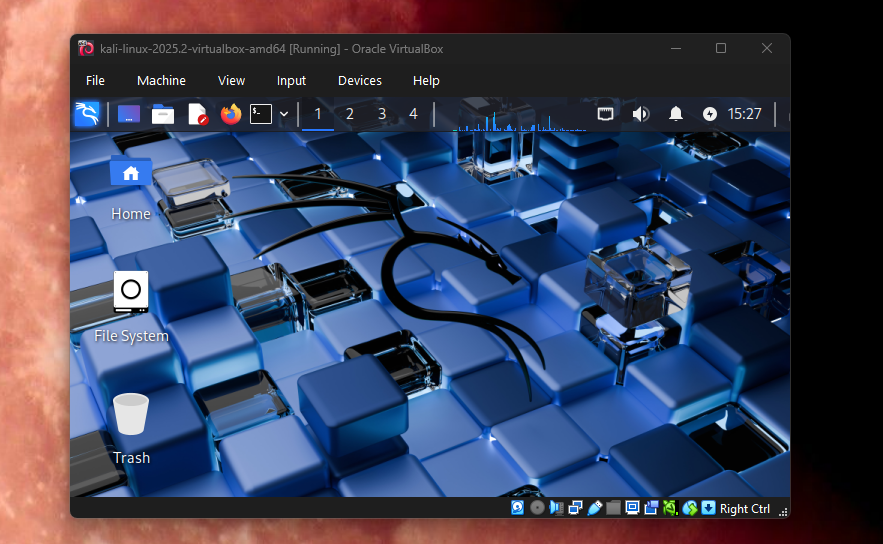Open the View menu
883x544 pixels.
pyautogui.click(x=231, y=81)
